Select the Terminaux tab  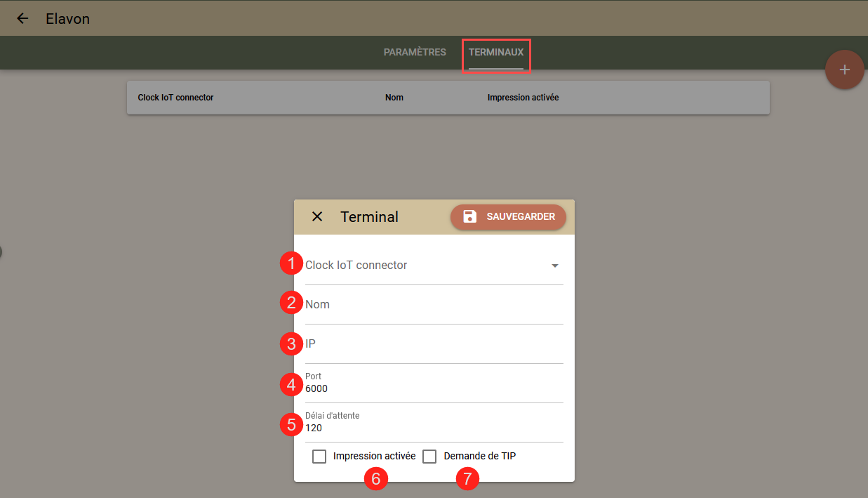(x=496, y=53)
